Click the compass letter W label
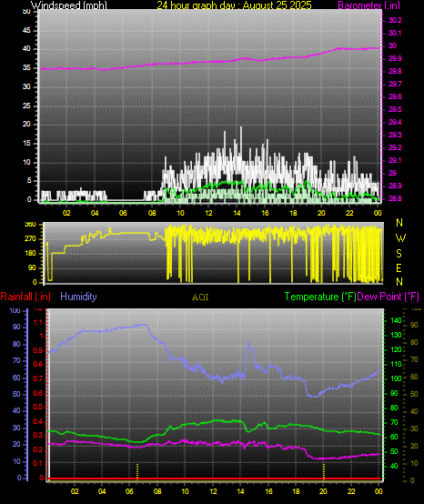 click(400, 238)
